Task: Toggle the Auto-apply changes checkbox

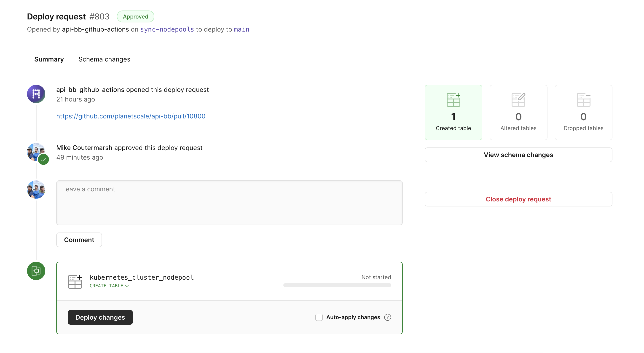Action: pyautogui.click(x=319, y=317)
